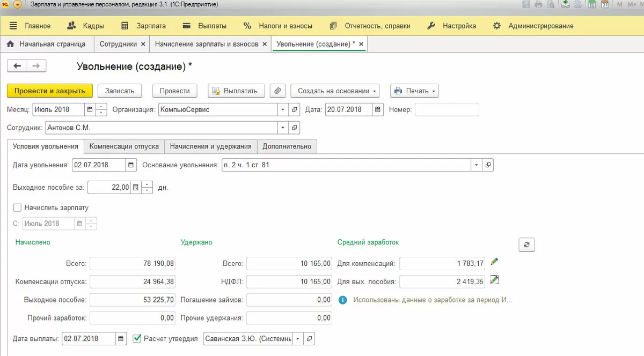Open calendar picker for Дата выплаты
Viewport: 644px width, 356px height.
tap(121, 339)
